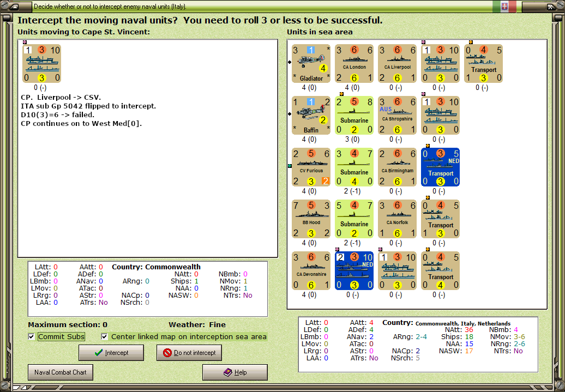Select the Transport counter beside CA Norfolk
Image resolution: width=565 pixels, height=392 pixels.
click(x=440, y=219)
